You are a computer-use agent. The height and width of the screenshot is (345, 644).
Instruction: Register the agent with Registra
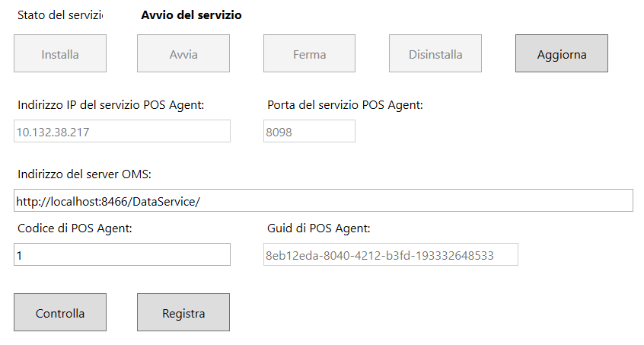183,312
